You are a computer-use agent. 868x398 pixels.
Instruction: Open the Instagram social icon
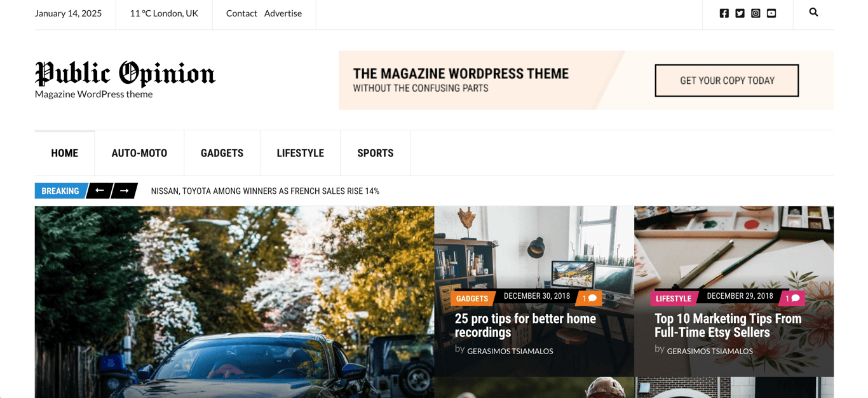point(756,13)
